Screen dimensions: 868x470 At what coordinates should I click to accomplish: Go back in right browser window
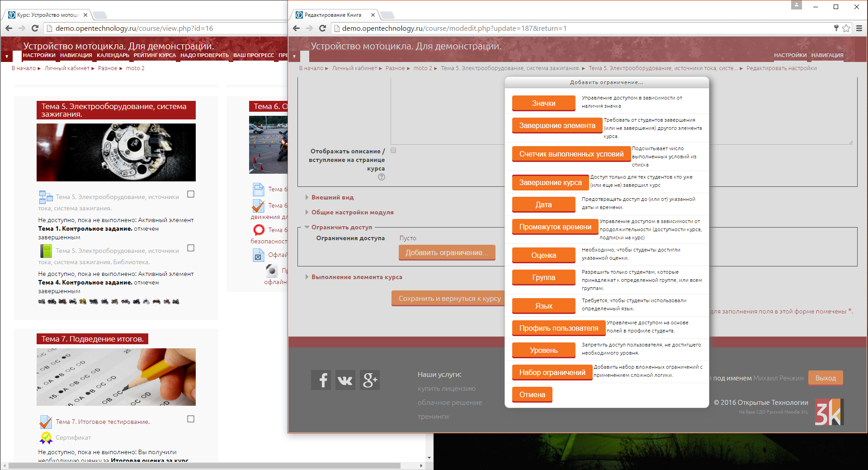pyautogui.click(x=296, y=28)
